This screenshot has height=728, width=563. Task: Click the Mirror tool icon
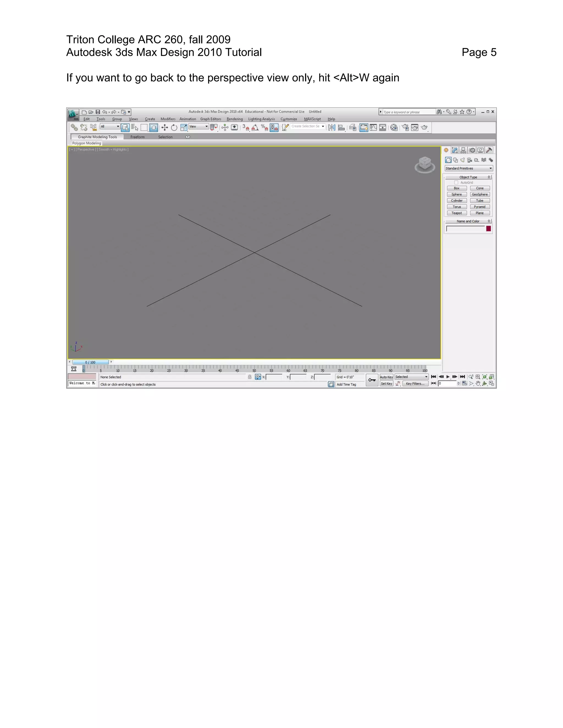pyautogui.click(x=332, y=127)
